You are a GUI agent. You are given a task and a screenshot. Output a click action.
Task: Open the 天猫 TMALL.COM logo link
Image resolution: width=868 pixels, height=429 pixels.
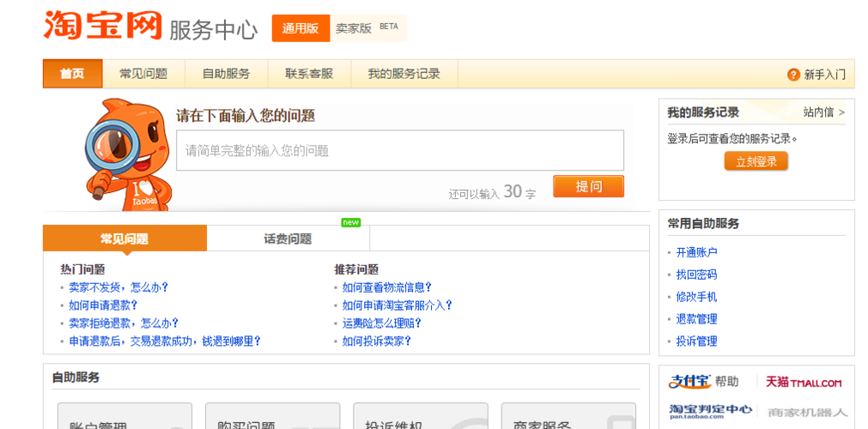[x=804, y=382]
